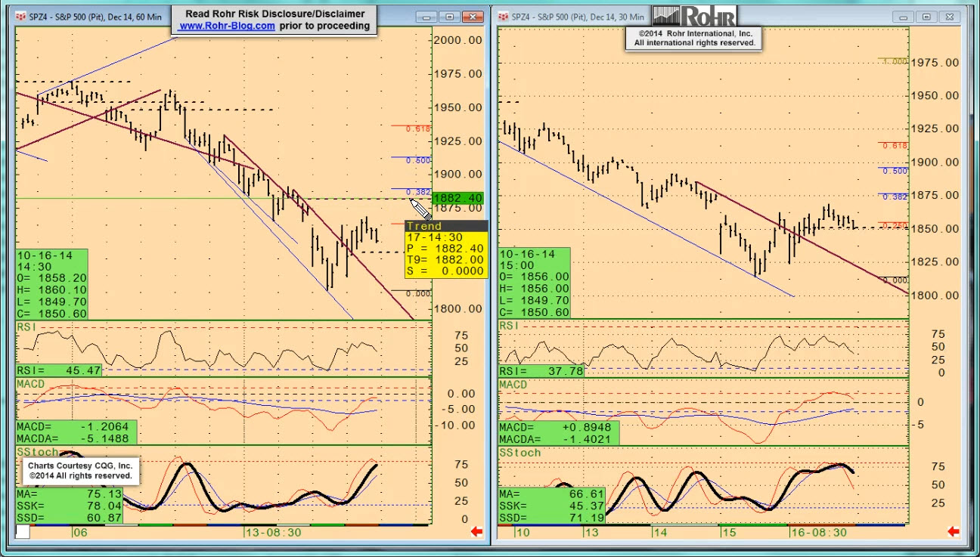This screenshot has width=980, height=557.
Task: Click the 60 Min chart window icon
Action: point(20,17)
